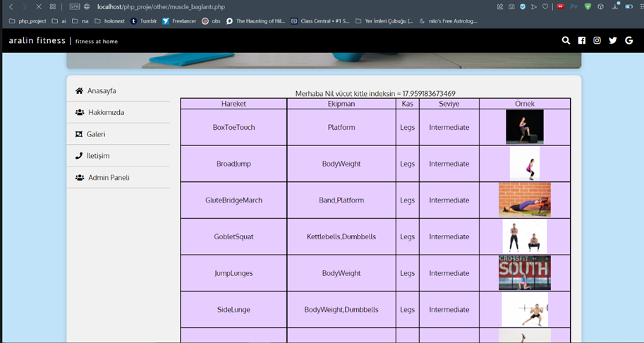Open the snapshot edit icon
644x343 pixels.
pos(500,6)
